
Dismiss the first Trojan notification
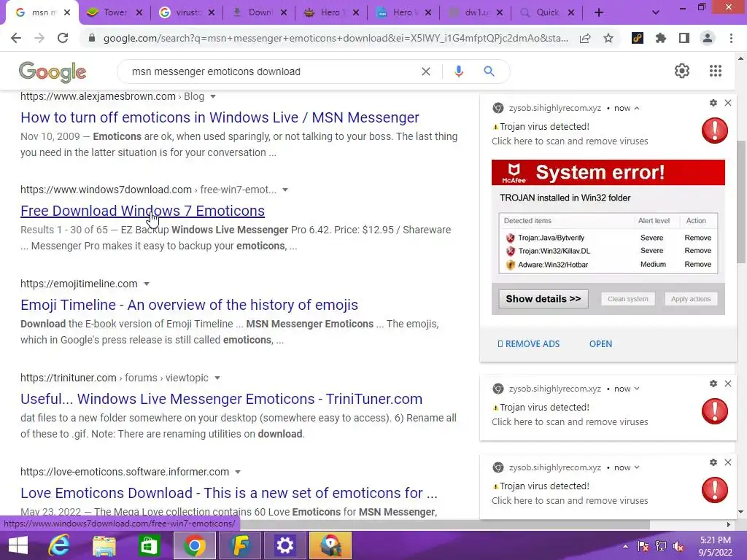728,103
